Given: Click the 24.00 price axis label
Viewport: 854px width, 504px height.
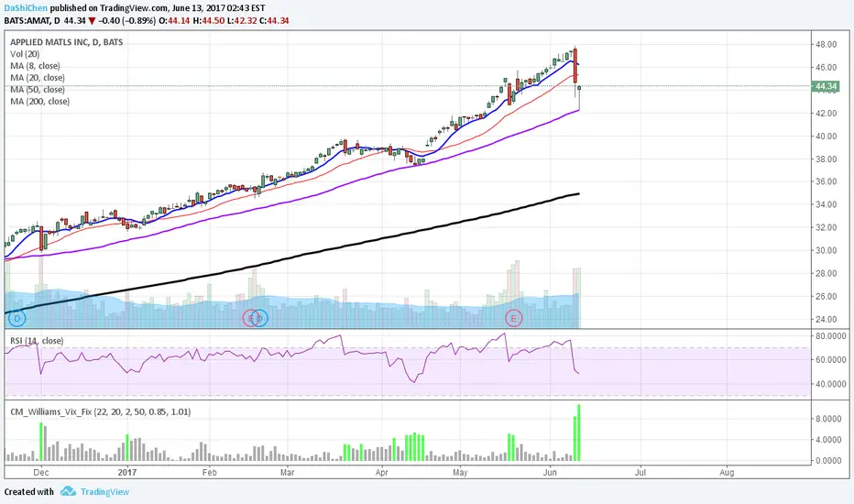Looking at the screenshot, I should pyautogui.click(x=826, y=319).
